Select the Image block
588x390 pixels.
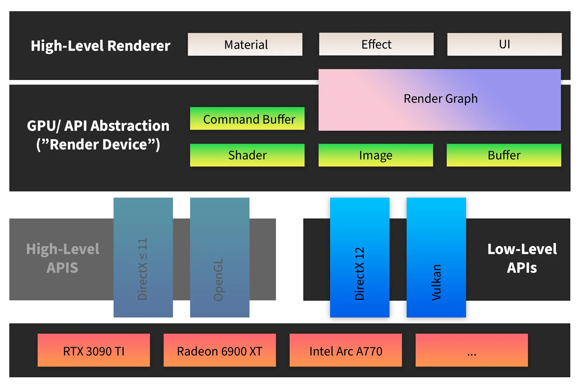(x=375, y=155)
